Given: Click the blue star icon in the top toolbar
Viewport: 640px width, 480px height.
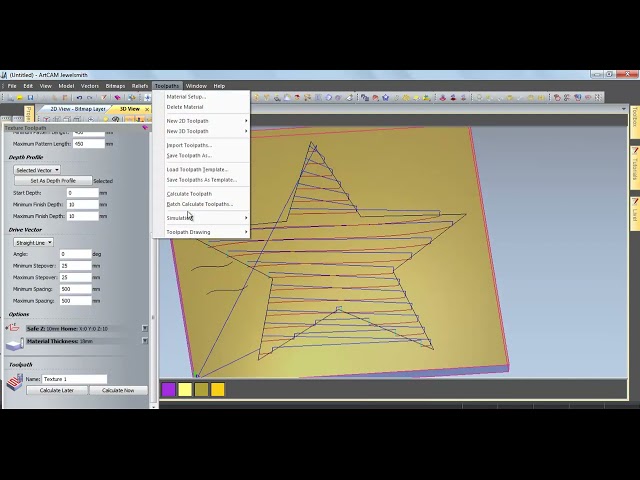Looking at the screenshot, I should click(385, 98).
